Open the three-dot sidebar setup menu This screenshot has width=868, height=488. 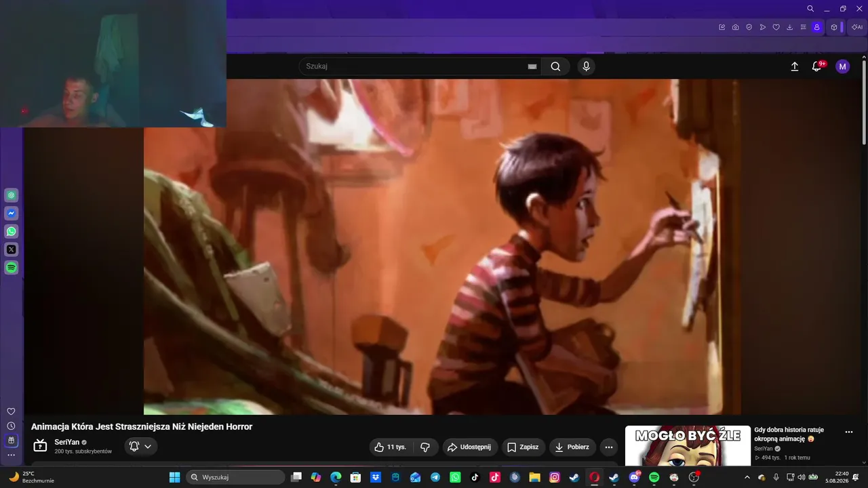pyautogui.click(x=11, y=455)
